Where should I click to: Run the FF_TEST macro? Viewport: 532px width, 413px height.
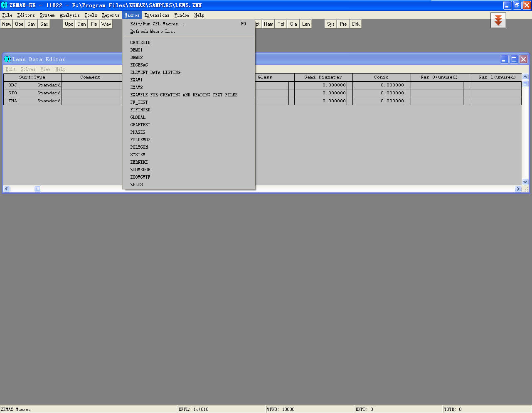189,102
